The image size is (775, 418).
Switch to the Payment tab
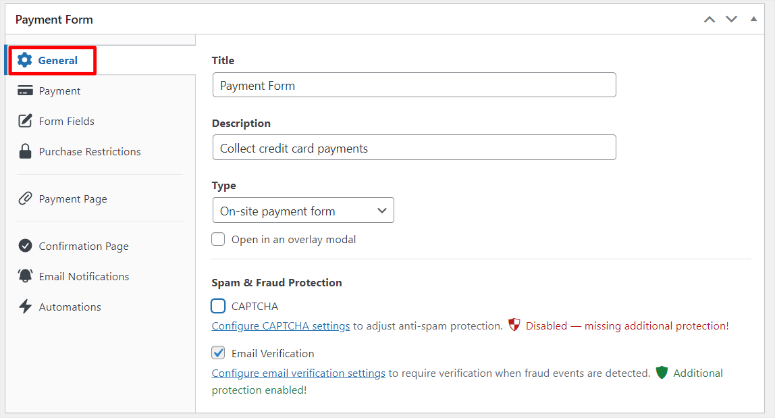pyautogui.click(x=59, y=91)
